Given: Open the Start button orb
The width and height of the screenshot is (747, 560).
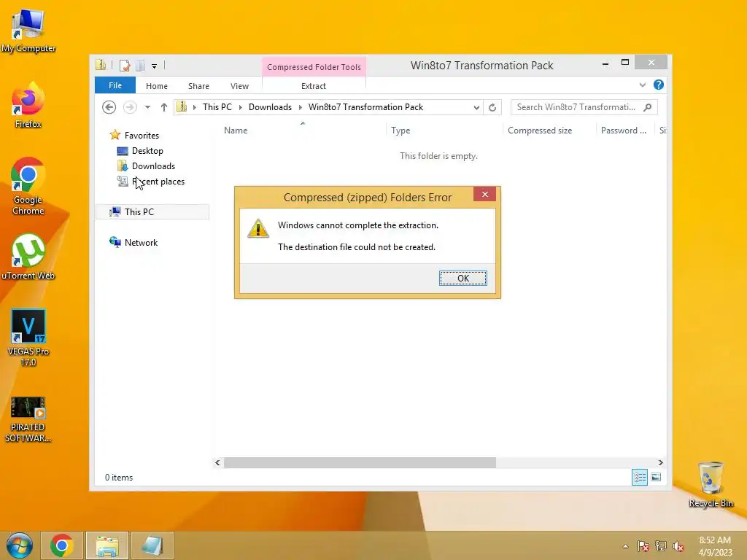Looking at the screenshot, I should 19,545.
